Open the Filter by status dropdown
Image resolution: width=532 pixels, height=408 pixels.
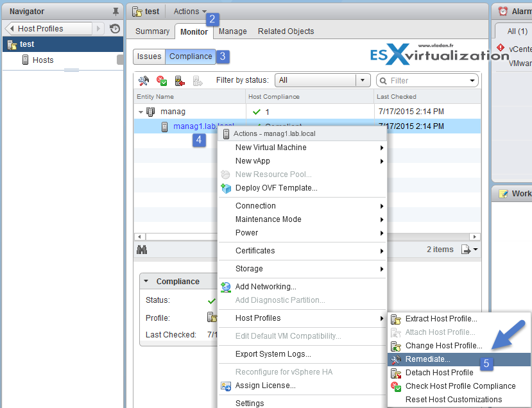(363, 80)
